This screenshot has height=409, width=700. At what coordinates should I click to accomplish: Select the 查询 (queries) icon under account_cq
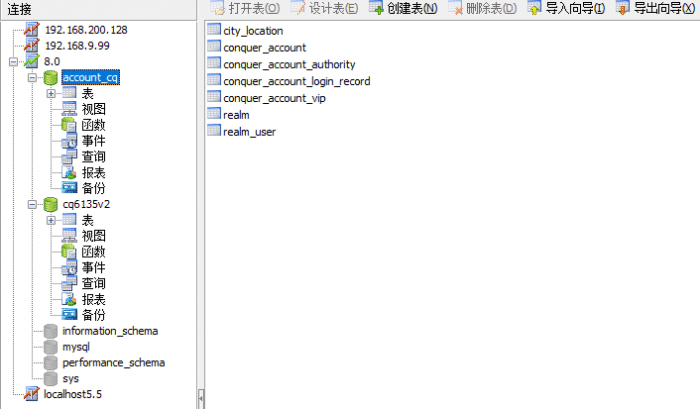click(69, 157)
